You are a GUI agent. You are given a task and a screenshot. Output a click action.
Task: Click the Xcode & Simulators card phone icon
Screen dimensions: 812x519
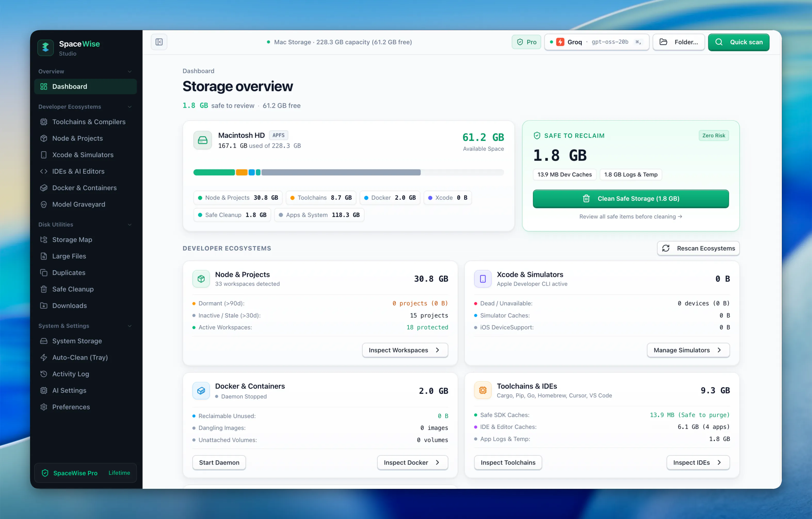tap(483, 279)
